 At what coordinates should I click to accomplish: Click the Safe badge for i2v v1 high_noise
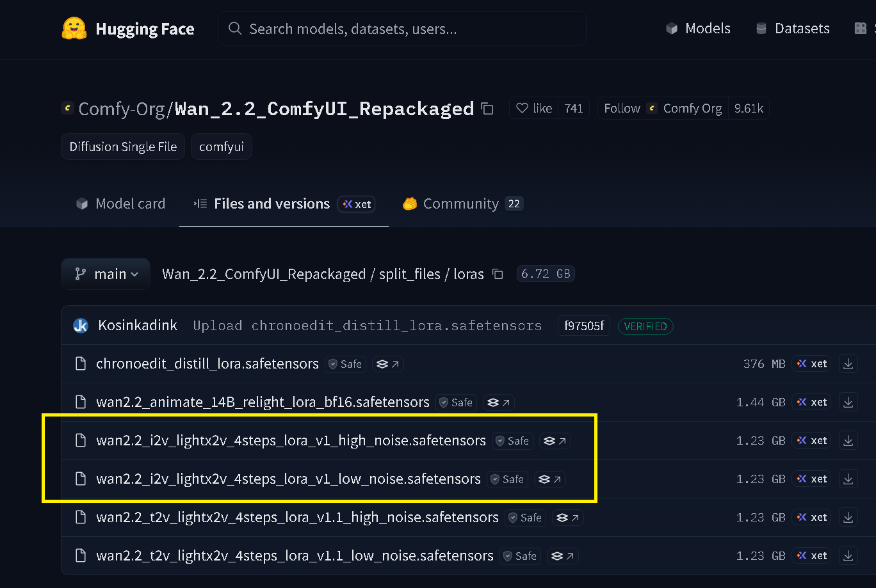coord(512,441)
